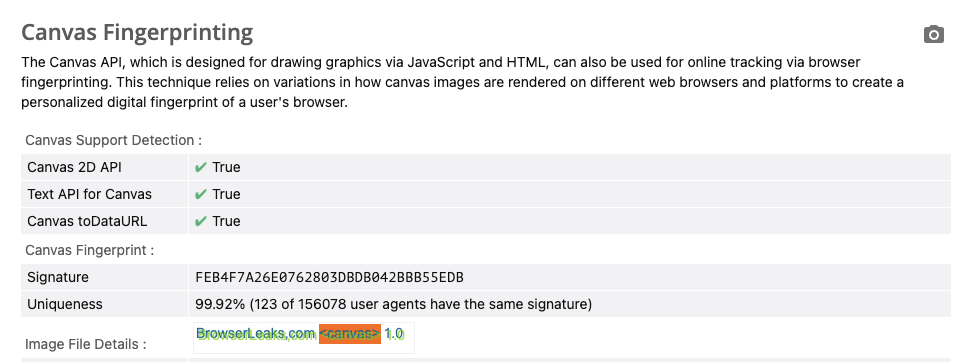973x362 pixels.
Task: Click the Canvas Support Detection section header
Action: click(114, 140)
